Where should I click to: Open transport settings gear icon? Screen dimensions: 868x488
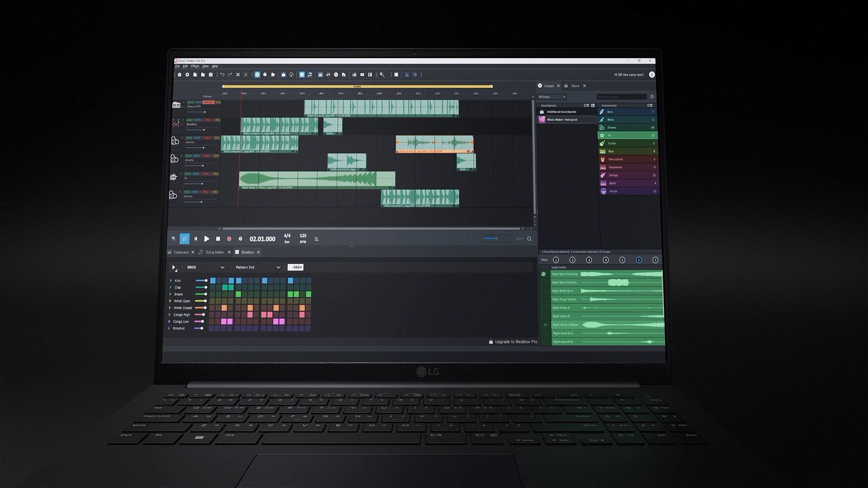tap(241, 239)
